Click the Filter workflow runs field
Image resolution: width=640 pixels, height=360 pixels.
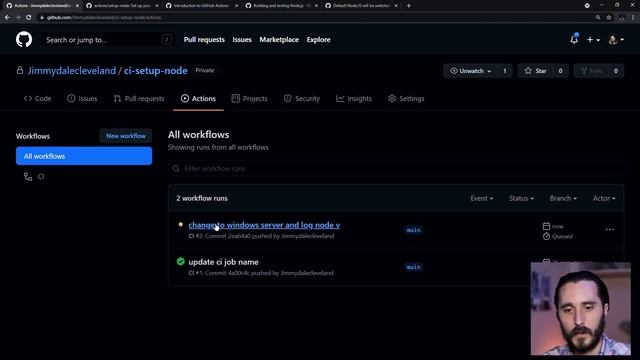[396, 168]
